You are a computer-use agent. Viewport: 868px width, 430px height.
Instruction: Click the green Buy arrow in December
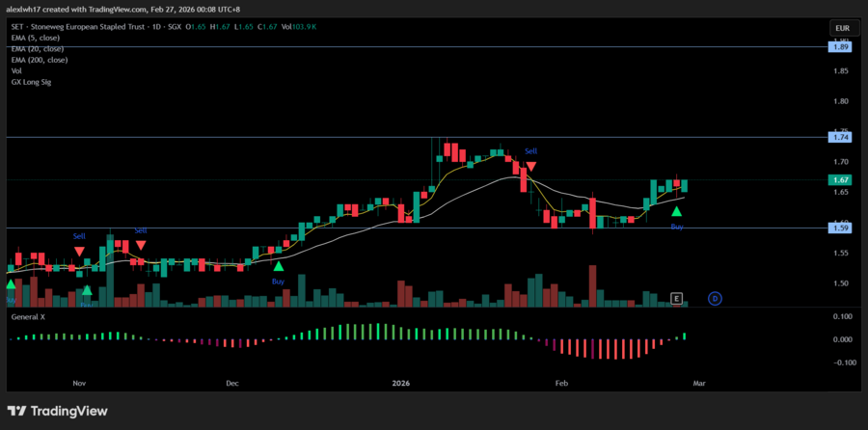coord(278,266)
